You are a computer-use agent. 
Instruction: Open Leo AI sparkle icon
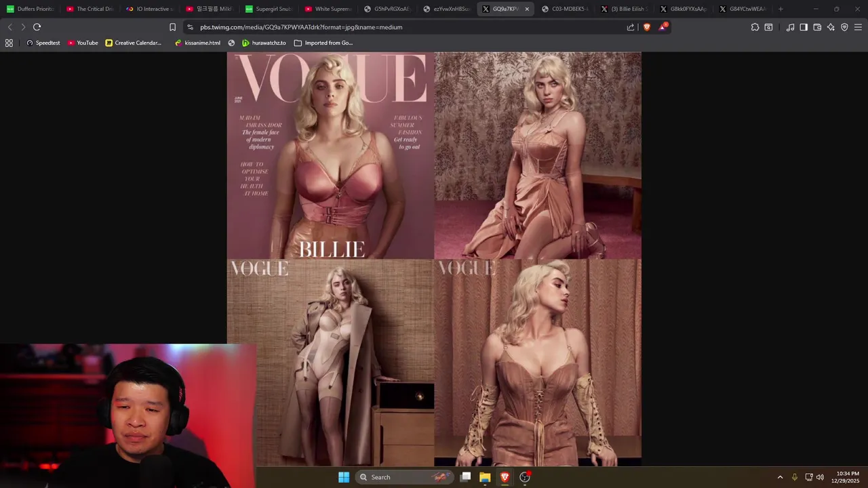point(831,27)
